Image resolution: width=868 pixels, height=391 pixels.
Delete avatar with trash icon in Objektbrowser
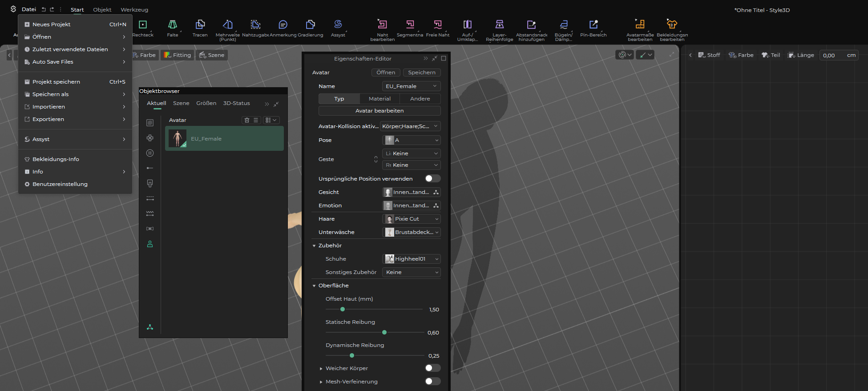click(x=247, y=120)
